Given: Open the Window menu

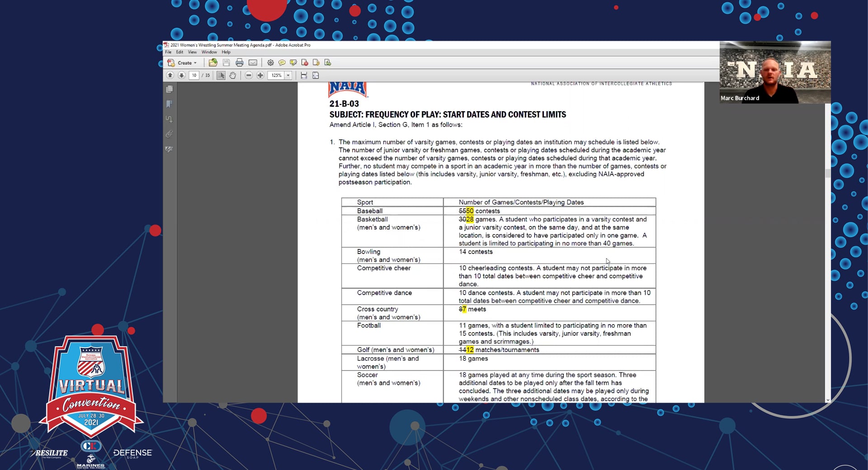Looking at the screenshot, I should coord(209,52).
